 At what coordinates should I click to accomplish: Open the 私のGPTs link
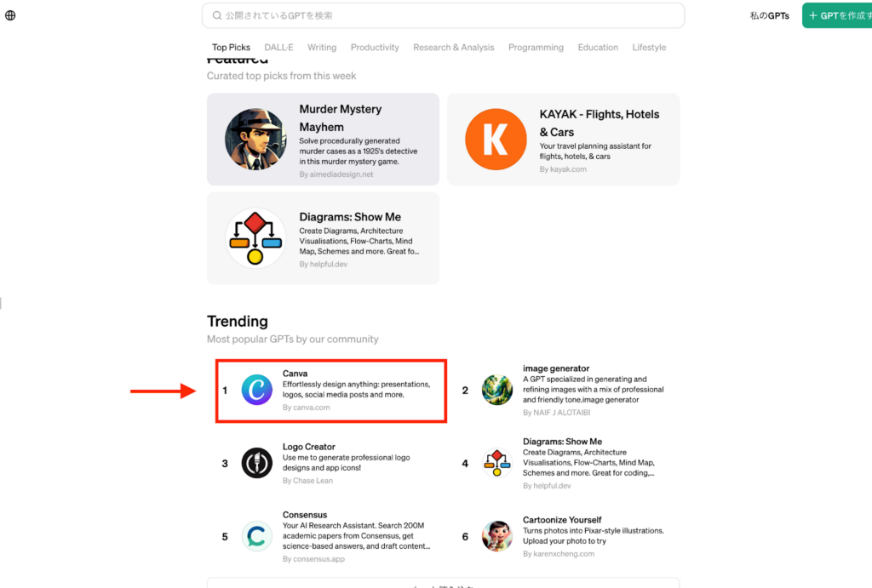pyautogui.click(x=769, y=15)
